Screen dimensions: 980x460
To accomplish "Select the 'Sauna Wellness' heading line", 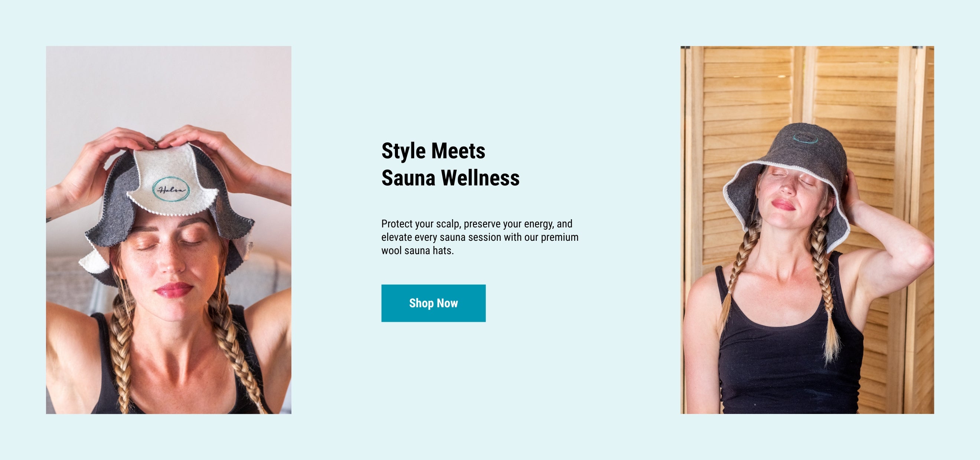I will coord(450,178).
